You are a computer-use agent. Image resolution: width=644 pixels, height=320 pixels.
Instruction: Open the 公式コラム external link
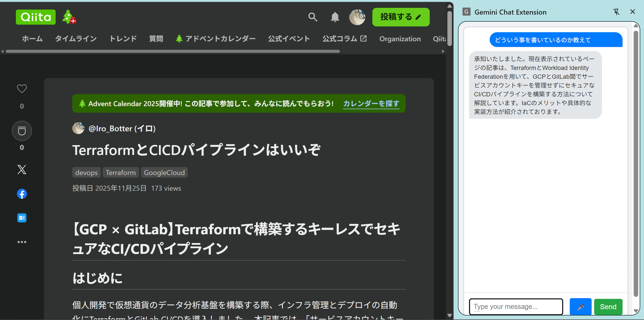click(x=345, y=39)
